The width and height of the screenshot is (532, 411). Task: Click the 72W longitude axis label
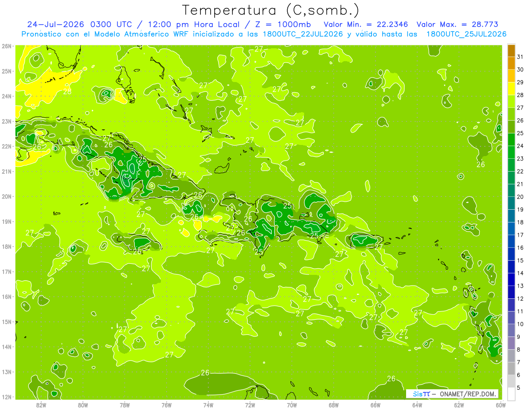coord(250,405)
